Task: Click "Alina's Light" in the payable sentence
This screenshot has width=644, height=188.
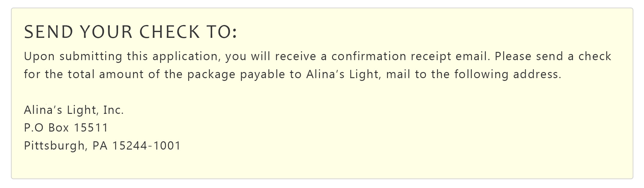Action: (x=343, y=74)
